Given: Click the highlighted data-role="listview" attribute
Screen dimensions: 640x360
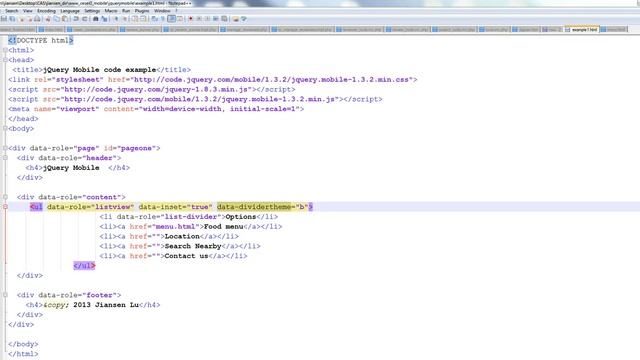Looking at the screenshot, I should pyautogui.click(x=91, y=207).
